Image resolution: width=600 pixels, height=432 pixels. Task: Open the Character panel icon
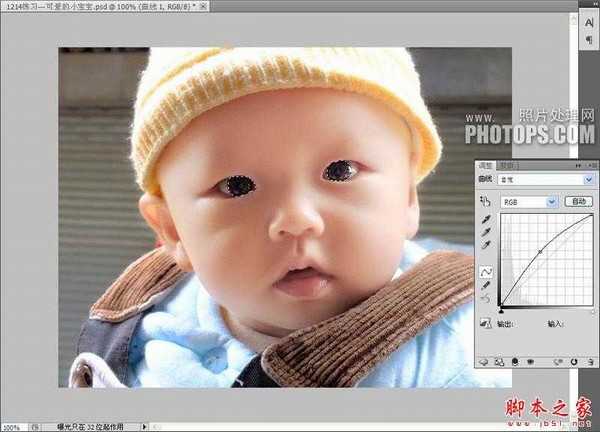[587, 24]
